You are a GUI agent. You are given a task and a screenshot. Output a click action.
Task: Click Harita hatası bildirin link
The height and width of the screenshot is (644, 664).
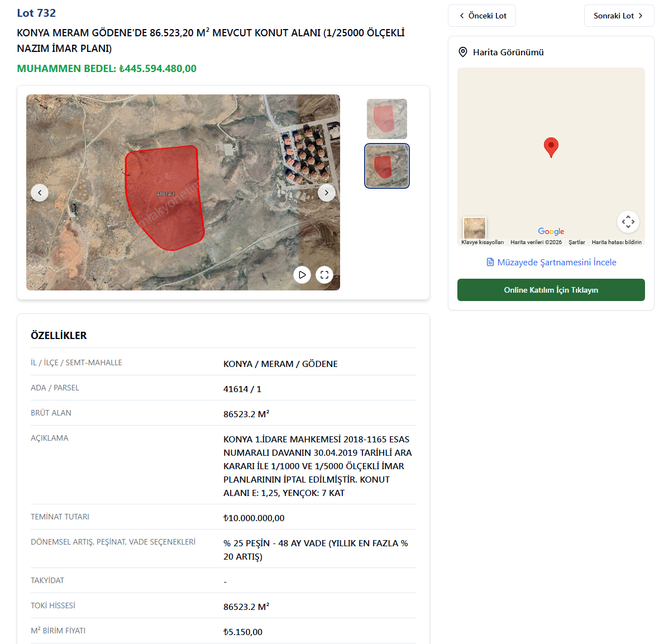point(616,242)
